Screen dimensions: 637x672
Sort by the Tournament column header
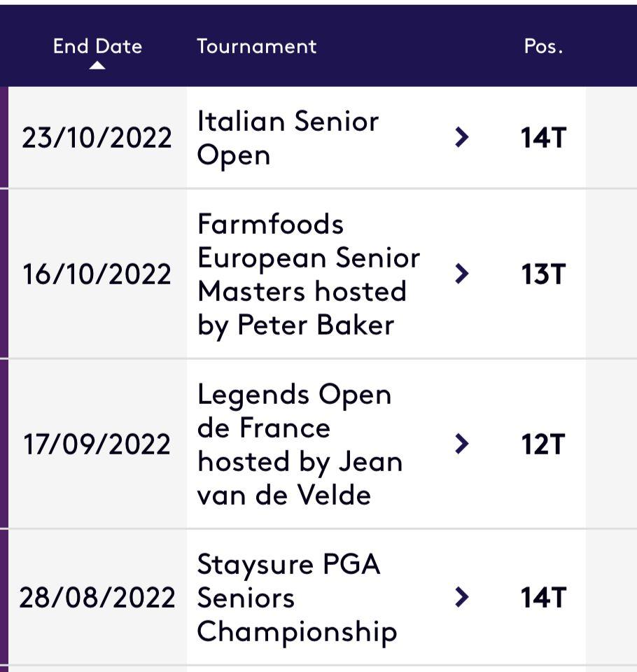256,46
